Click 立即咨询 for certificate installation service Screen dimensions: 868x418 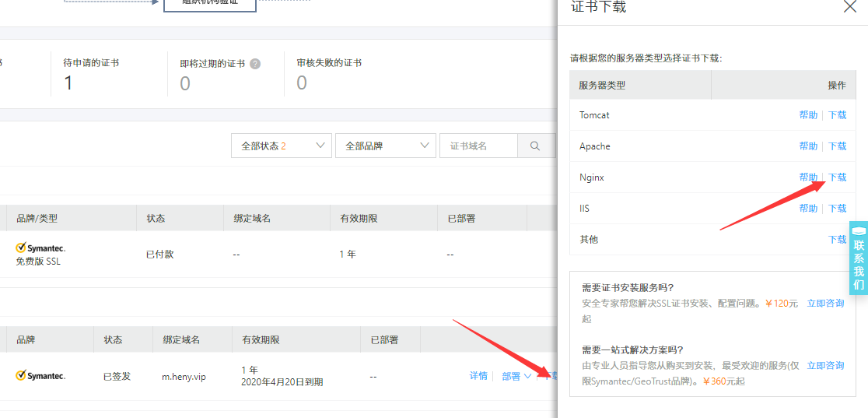coord(825,304)
